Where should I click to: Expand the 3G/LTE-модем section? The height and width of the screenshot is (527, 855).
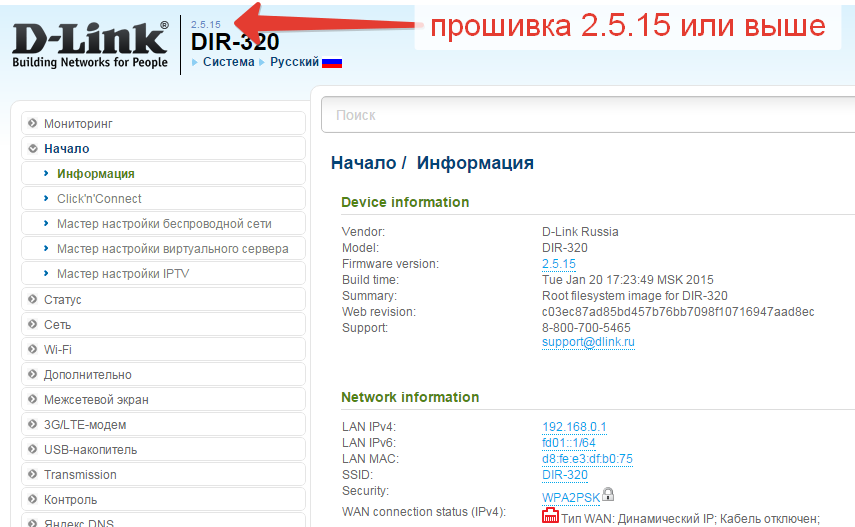coord(163,424)
